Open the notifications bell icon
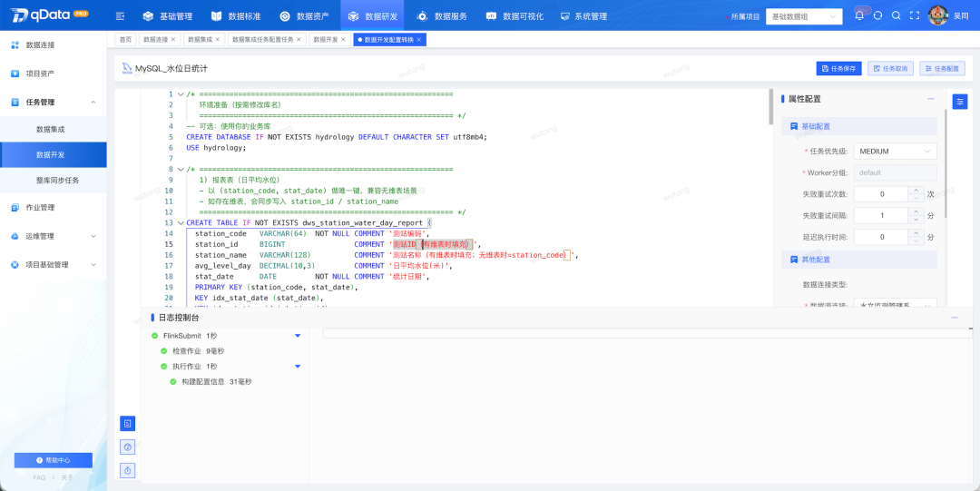The width and height of the screenshot is (980, 491). click(859, 16)
